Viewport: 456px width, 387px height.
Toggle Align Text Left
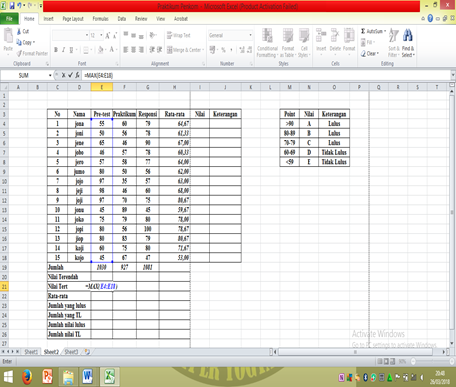tap(126, 50)
